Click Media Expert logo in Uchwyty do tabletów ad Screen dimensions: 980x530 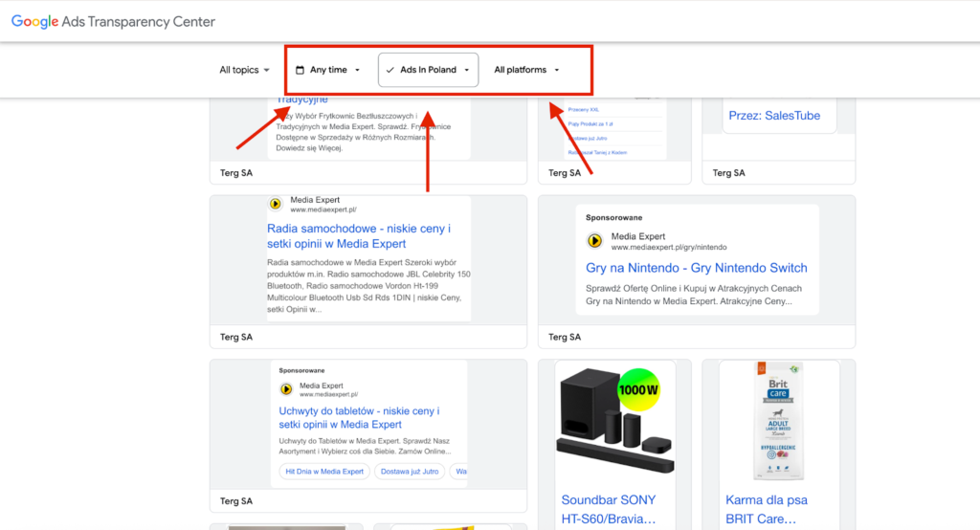click(x=286, y=389)
